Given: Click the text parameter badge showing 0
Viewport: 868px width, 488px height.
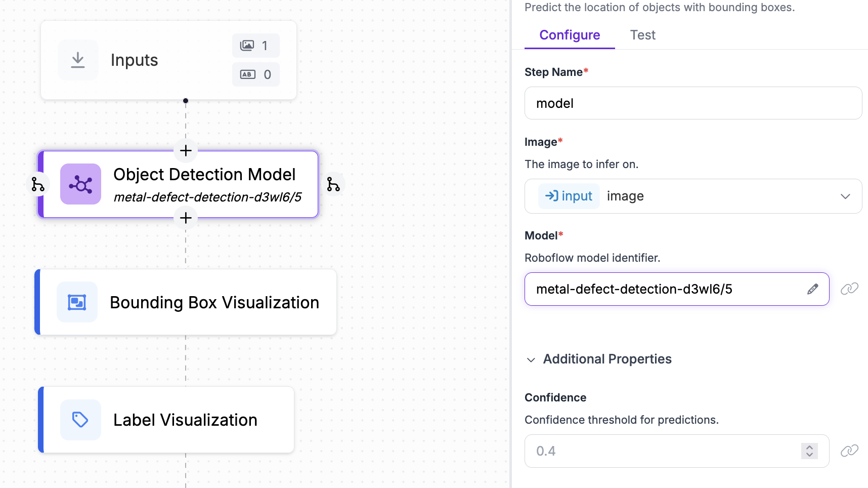Looking at the screenshot, I should click(x=256, y=74).
